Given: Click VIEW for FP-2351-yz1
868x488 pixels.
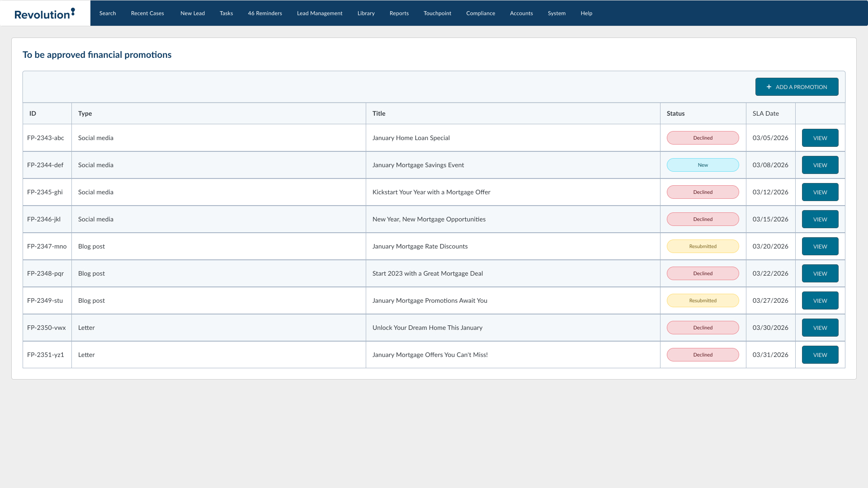Looking at the screenshot, I should tap(820, 355).
